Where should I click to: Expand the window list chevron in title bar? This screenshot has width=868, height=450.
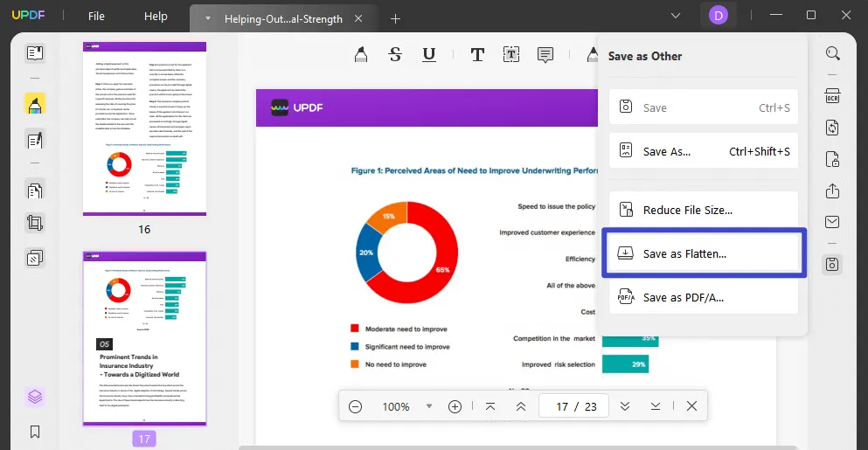[x=676, y=16]
